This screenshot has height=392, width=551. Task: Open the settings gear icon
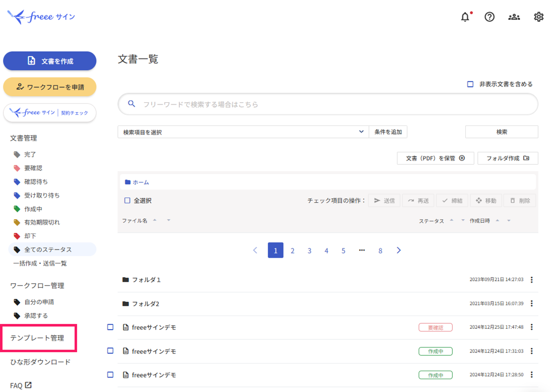point(539,17)
